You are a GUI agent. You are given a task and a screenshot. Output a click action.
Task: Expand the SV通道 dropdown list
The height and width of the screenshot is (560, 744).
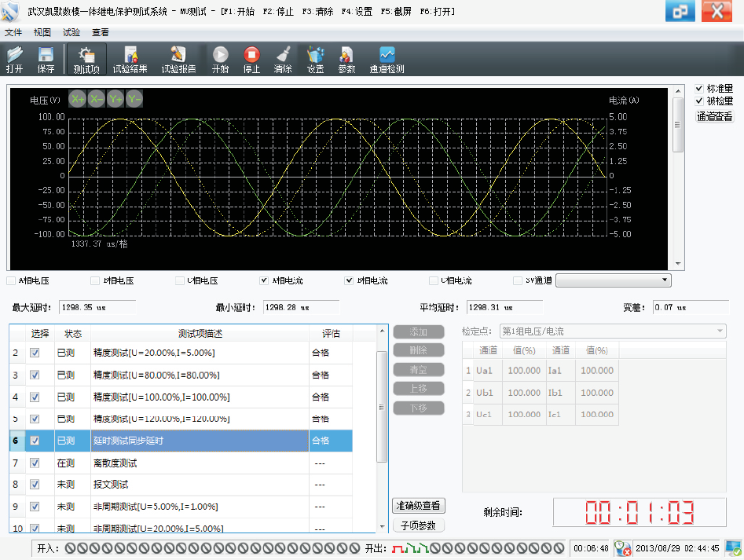pos(665,280)
